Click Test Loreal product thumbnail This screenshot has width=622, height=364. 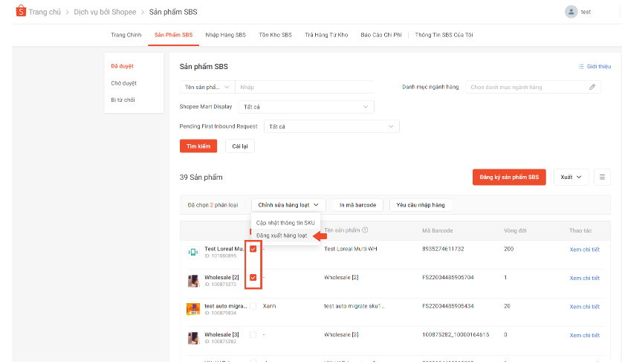tap(193, 252)
